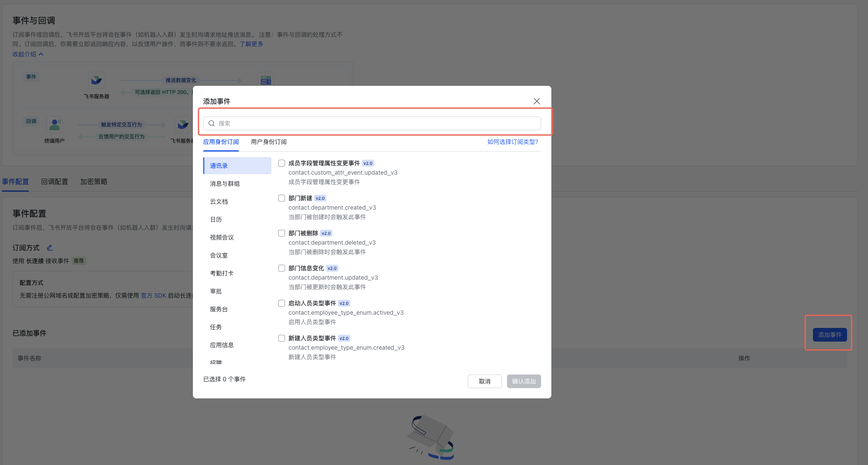Click the 取消 button

click(x=484, y=381)
